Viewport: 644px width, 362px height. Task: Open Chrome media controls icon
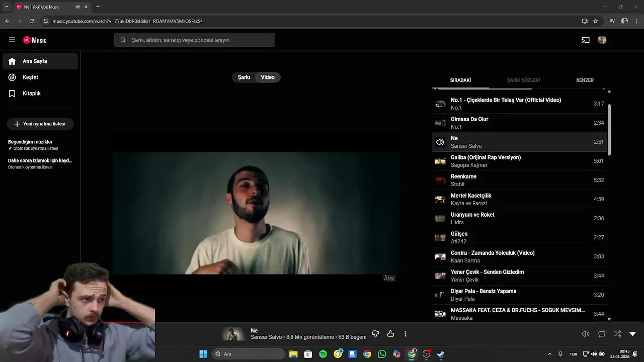coord(612,21)
